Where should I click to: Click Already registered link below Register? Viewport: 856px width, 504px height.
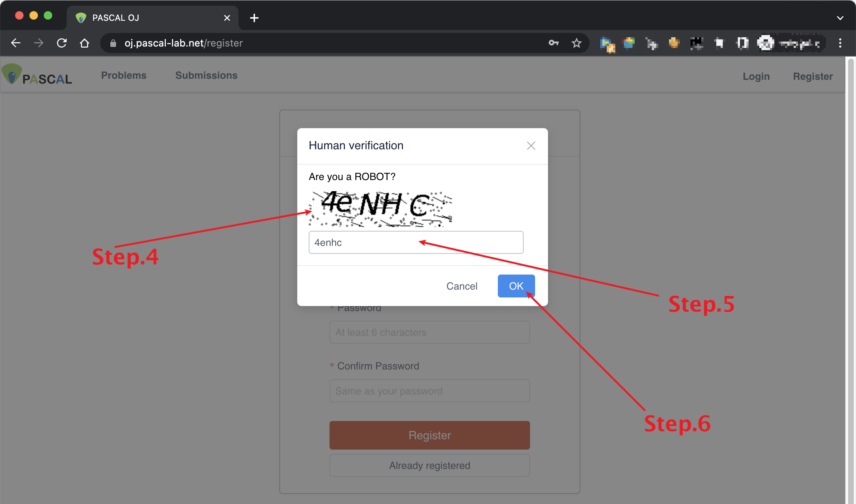430,465
